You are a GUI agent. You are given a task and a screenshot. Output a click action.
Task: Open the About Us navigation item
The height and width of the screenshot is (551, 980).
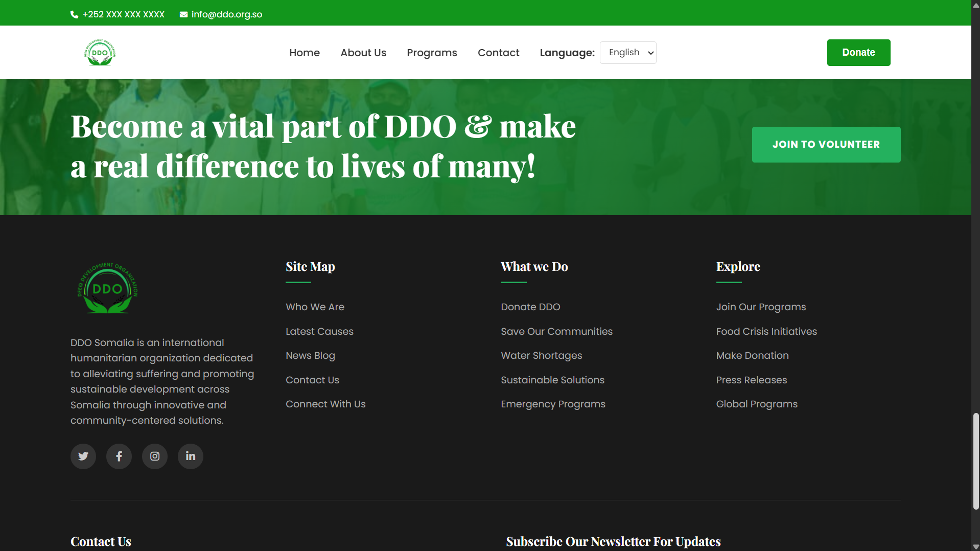(x=363, y=52)
